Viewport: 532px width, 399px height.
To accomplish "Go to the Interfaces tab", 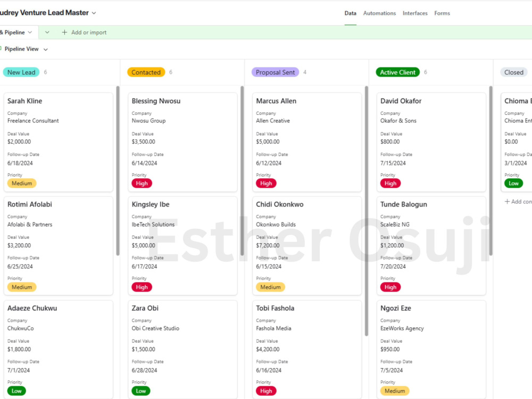I will click(415, 13).
